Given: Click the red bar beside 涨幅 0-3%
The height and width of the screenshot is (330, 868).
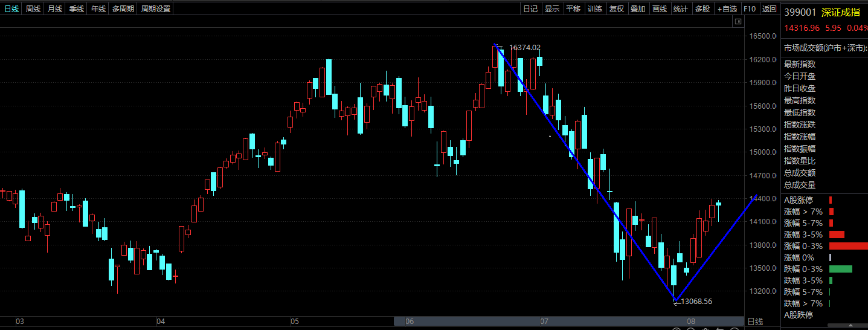Looking at the screenshot, I should (x=848, y=246).
